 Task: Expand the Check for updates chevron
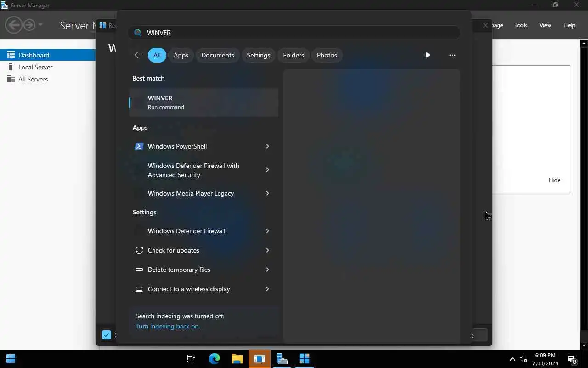[x=267, y=250]
